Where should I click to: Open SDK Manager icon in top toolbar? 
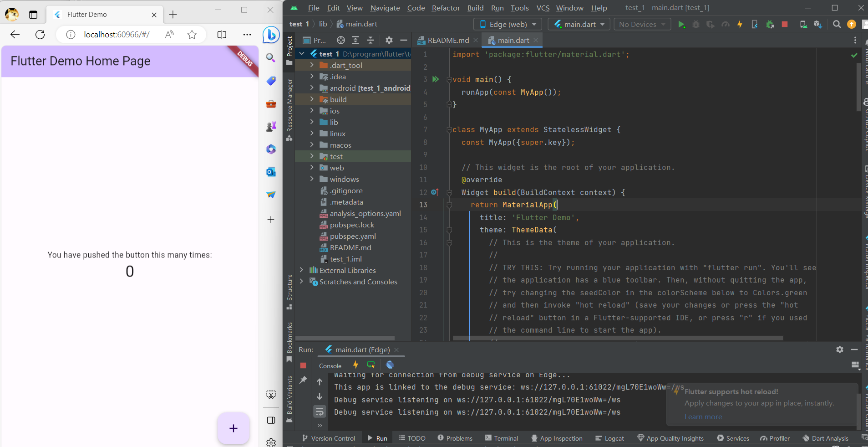click(818, 24)
